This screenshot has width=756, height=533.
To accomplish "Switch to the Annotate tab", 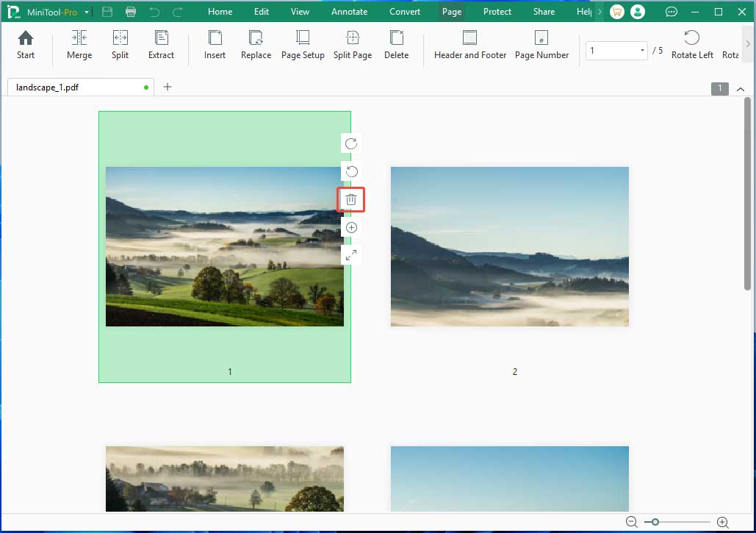I will pyautogui.click(x=349, y=12).
